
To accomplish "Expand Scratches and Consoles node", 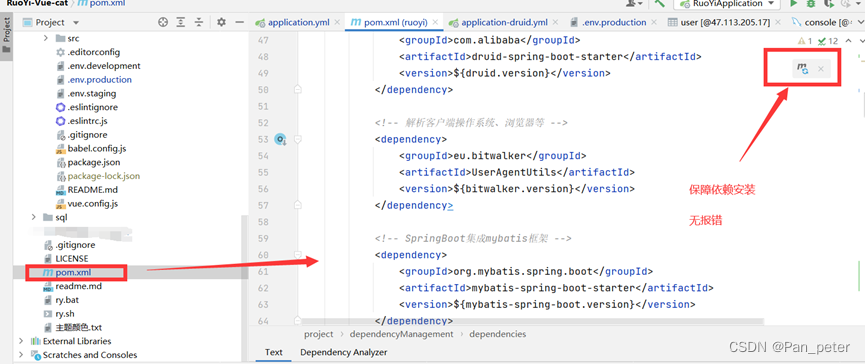I will point(22,355).
